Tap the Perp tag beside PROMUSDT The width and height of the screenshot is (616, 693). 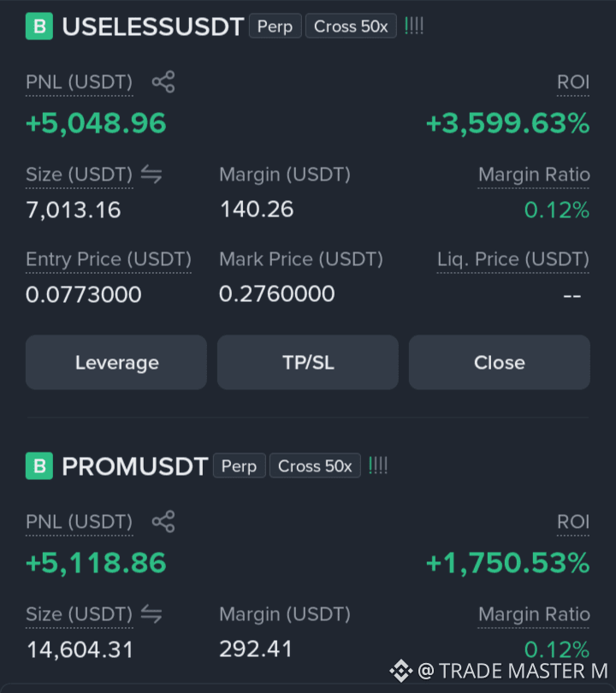pyautogui.click(x=239, y=465)
